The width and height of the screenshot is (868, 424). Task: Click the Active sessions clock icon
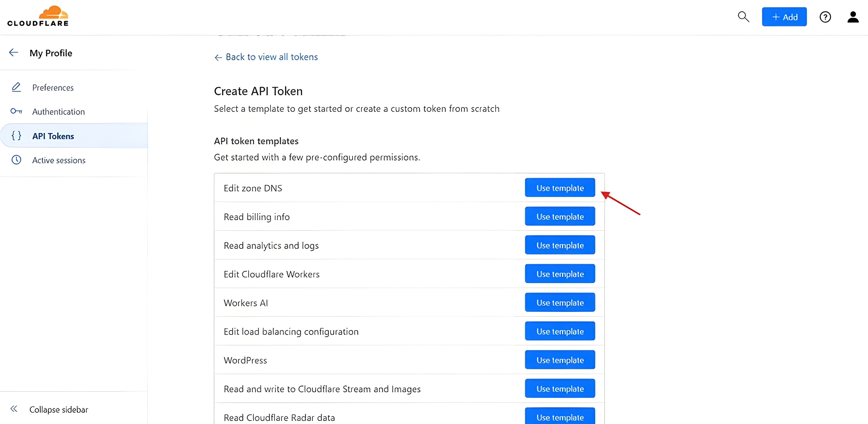click(16, 160)
